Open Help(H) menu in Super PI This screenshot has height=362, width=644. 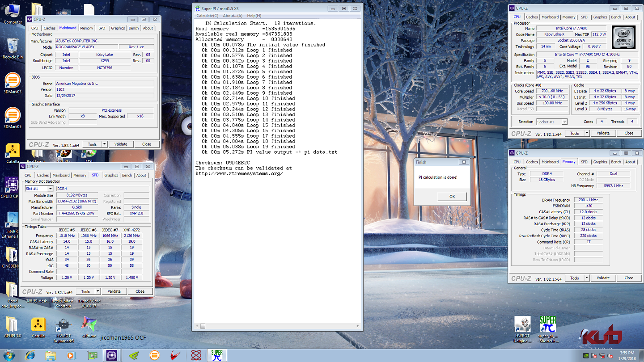[254, 16]
